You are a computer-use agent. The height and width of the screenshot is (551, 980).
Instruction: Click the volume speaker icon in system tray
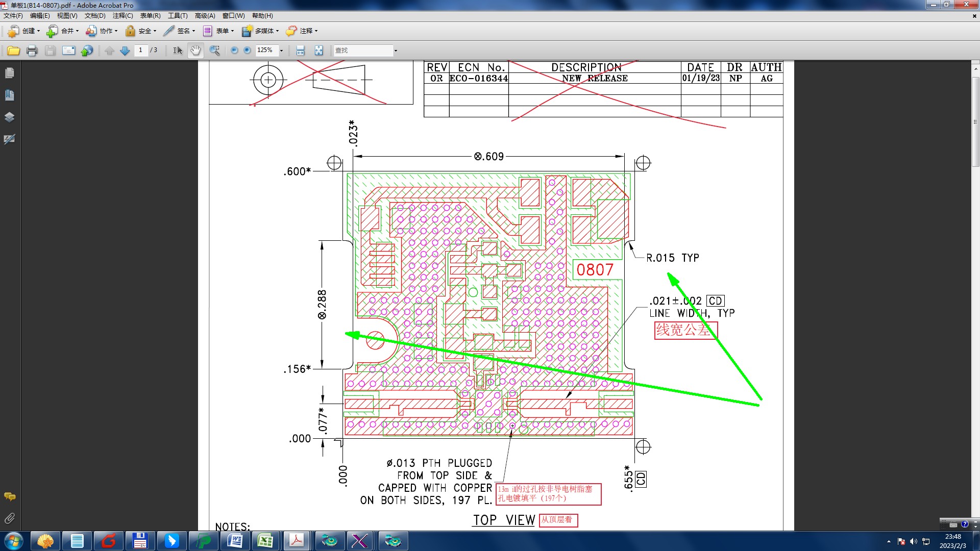914,541
